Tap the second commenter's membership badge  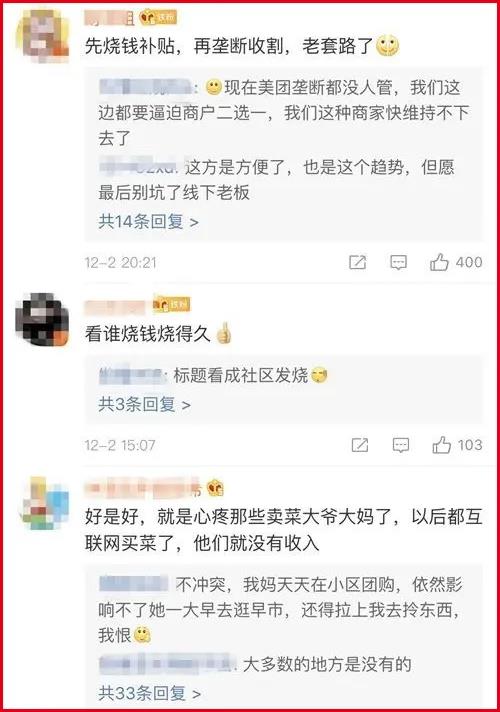171,304
